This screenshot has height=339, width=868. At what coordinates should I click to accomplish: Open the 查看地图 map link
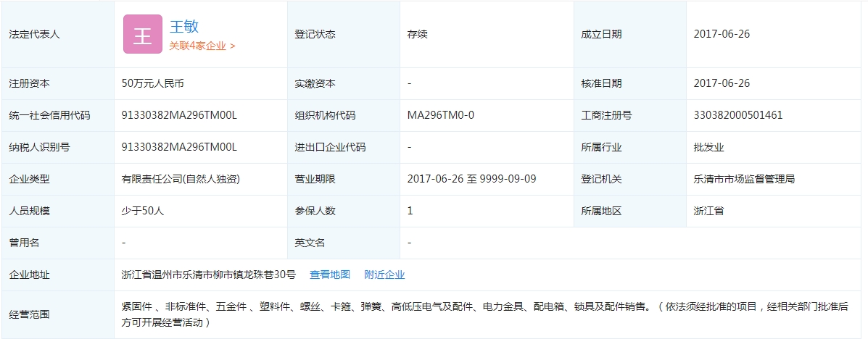coord(329,275)
